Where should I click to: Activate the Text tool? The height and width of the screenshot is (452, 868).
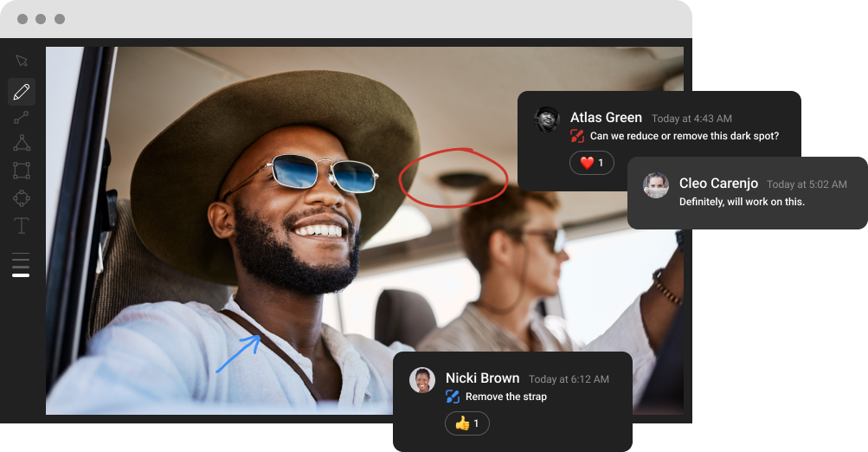coord(22,226)
